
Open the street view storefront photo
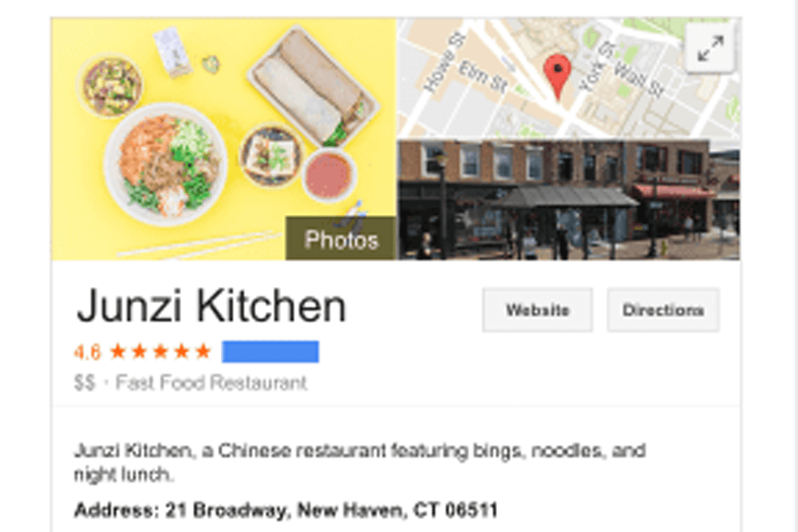tap(568, 200)
